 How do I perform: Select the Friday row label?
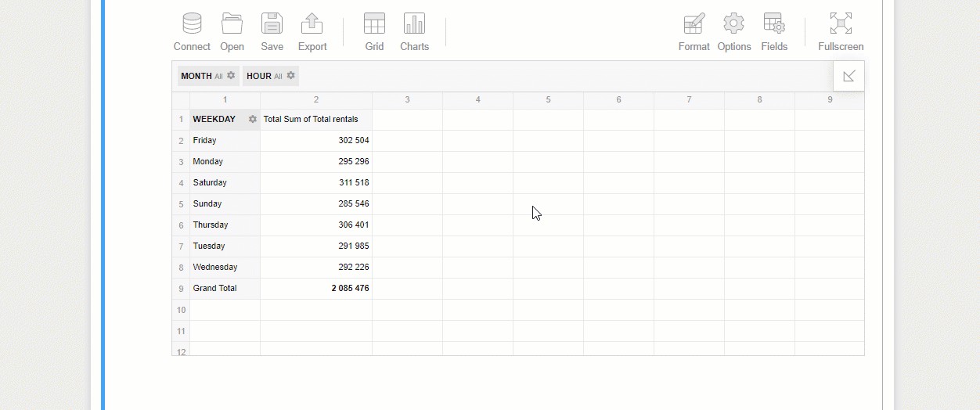pyautogui.click(x=225, y=141)
